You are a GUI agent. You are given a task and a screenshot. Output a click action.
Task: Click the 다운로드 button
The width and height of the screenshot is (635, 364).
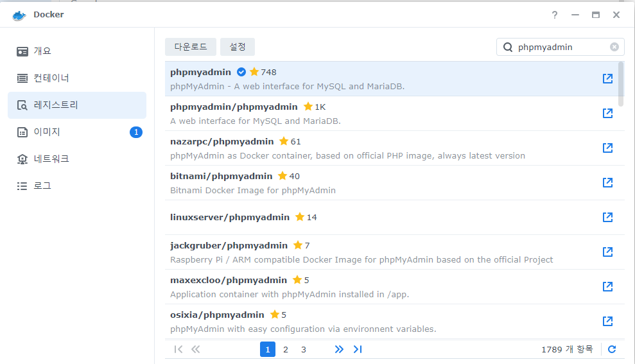(x=191, y=47)
